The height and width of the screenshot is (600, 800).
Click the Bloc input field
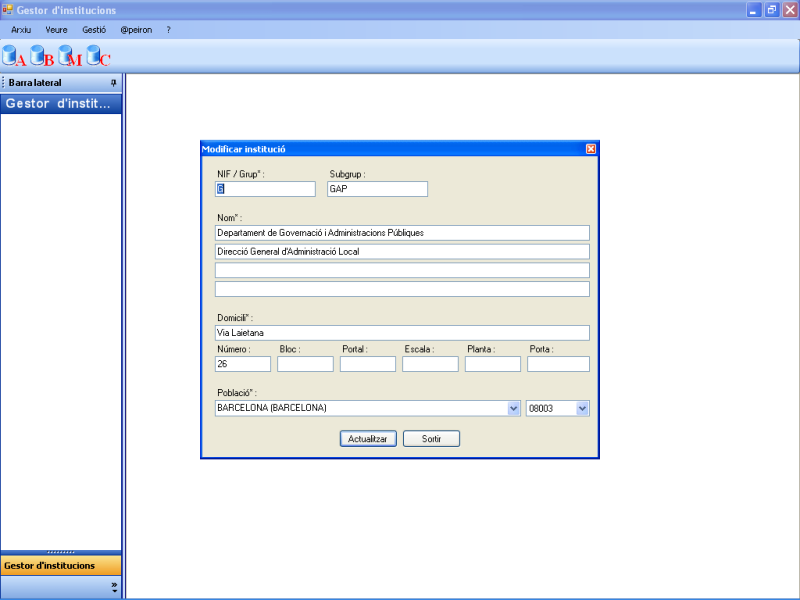coord(305,364)
